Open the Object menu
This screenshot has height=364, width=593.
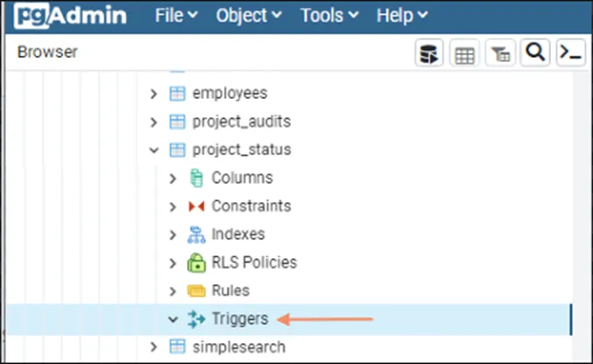pos(248,16)
